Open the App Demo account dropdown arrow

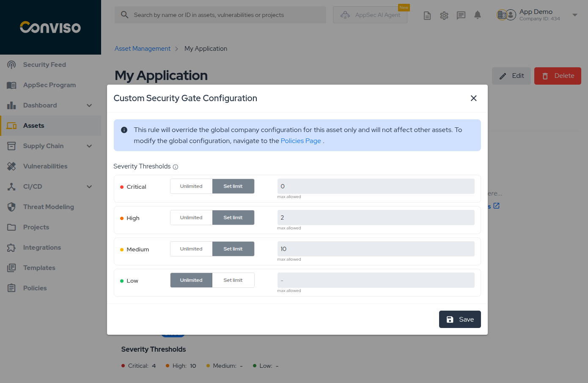574,15
